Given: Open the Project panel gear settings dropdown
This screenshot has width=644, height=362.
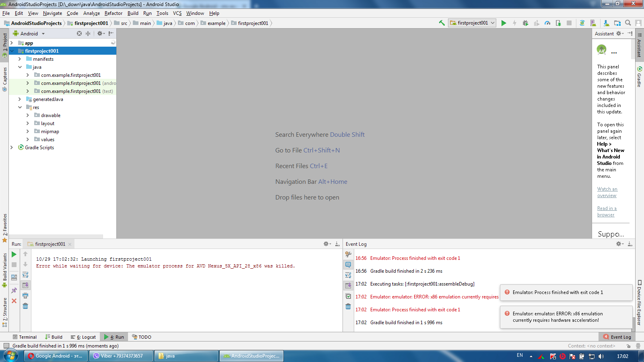Looking at the screenshot, I should tap(101, 33).
